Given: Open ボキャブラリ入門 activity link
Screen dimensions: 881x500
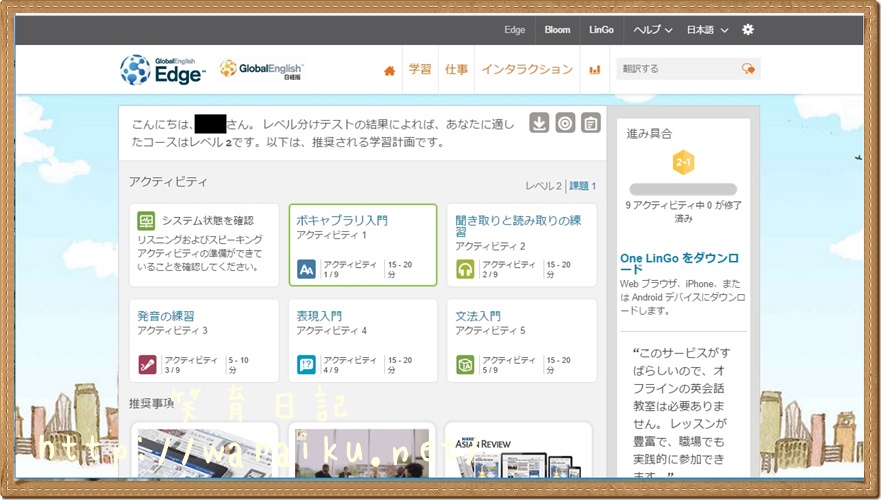Looking at the screenshot, I should 342,220.
